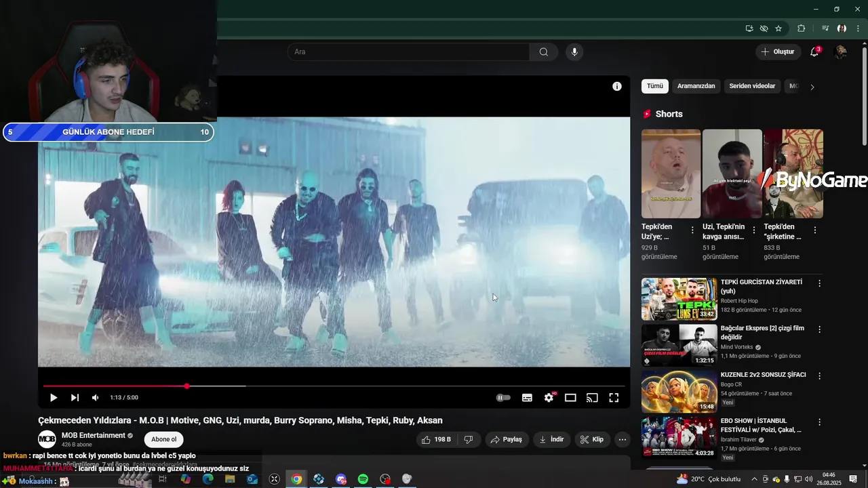868x488 pixels.
Task: Open options for the Tepki'den şirketine short
Action: [814, 230]
